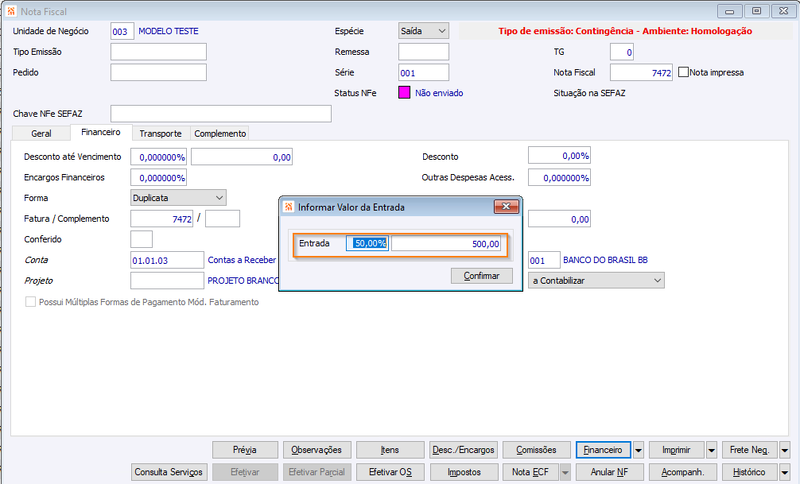Image resolution: width=800 pixels, height=484 pixels.
Task: Click the Frete Neg. button
Action: [750, 450]
